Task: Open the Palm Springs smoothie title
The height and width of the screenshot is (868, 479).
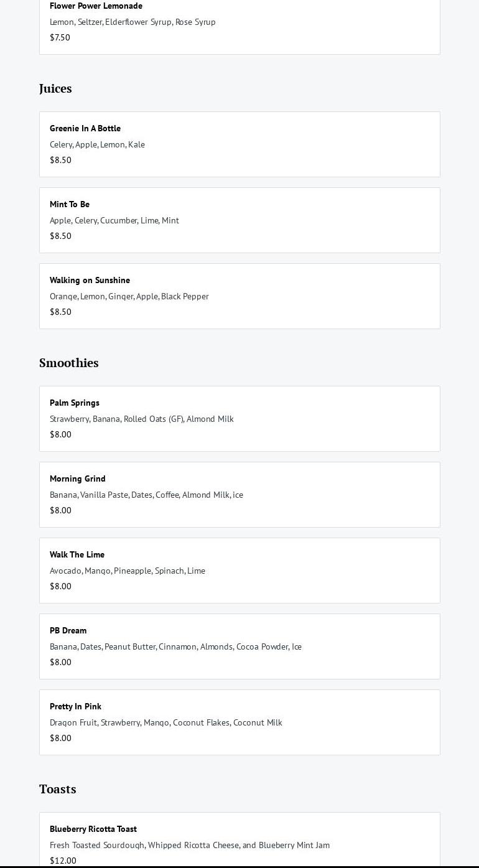Action: [75, 403]
